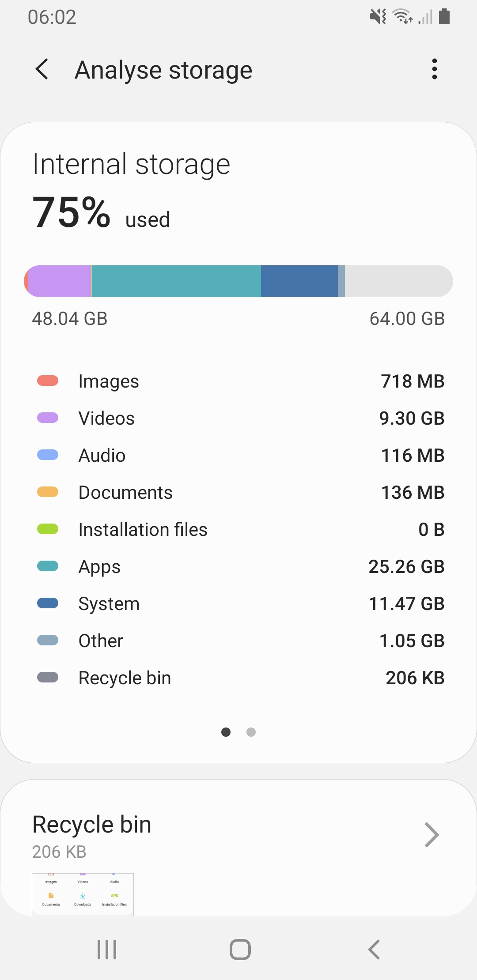The height and width of the screenshot is (980, 477).
Task: Tap the teal Apps segment of storage bar
Action: 176,281
